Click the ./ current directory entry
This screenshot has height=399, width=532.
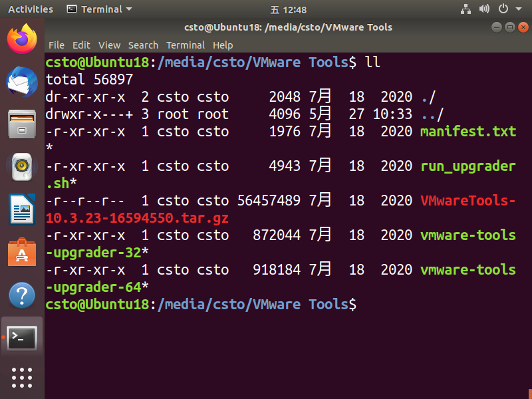pyautogui.click(x=428, y=97)
